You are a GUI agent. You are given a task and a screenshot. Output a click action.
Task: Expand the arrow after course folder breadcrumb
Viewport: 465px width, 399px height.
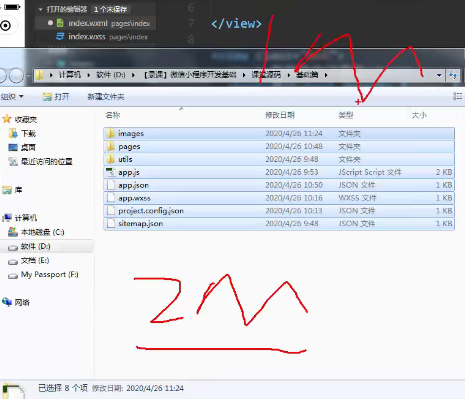click(x=244, y=75)
